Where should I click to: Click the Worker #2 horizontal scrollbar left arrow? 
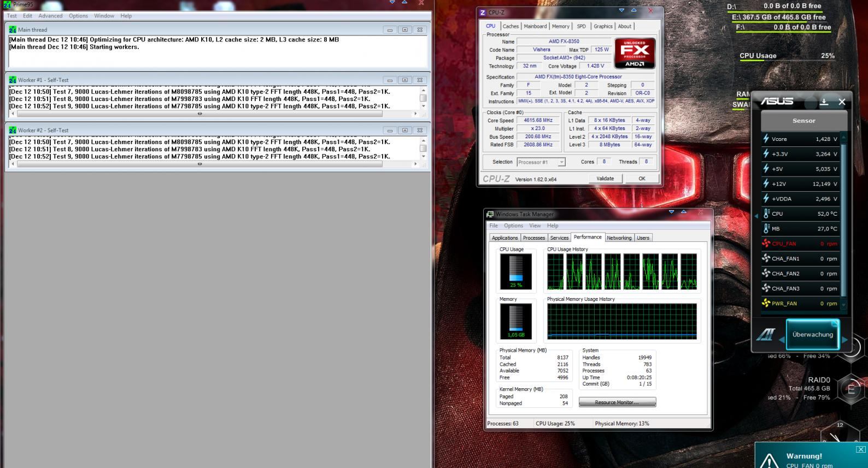coord(13,164)
